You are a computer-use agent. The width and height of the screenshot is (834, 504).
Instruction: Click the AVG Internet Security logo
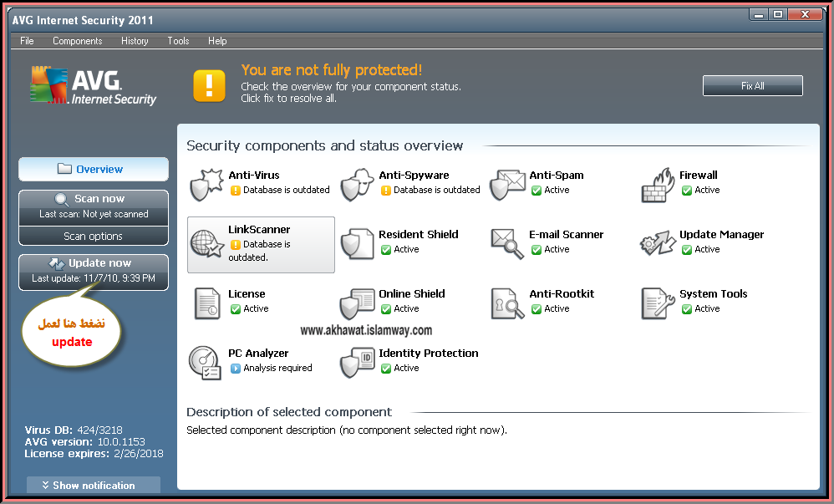pos(93,86)
